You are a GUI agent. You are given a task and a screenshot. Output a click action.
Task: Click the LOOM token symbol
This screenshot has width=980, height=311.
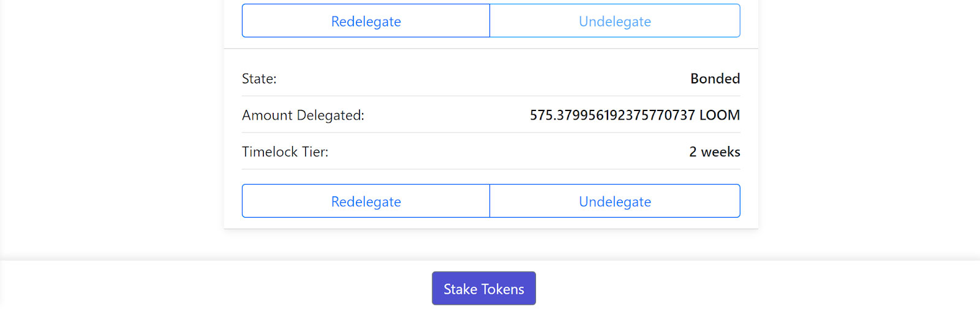click(x=720, y=115)
